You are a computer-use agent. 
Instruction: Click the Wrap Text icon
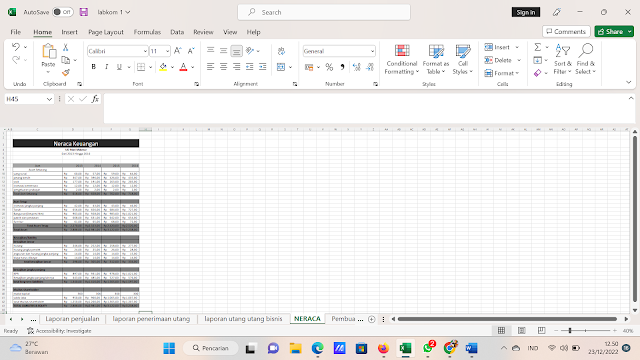coord(281,51)
